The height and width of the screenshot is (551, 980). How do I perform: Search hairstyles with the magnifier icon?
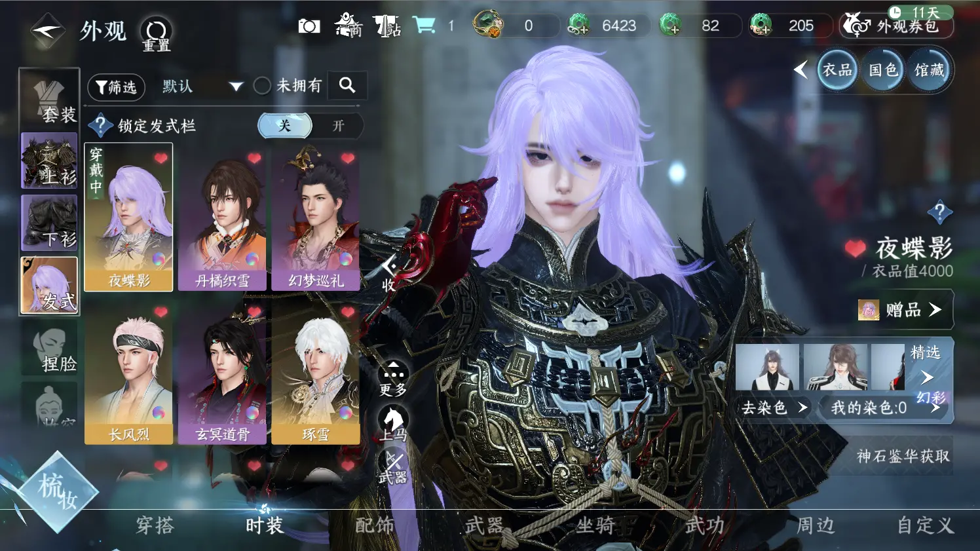pos(347,85)
